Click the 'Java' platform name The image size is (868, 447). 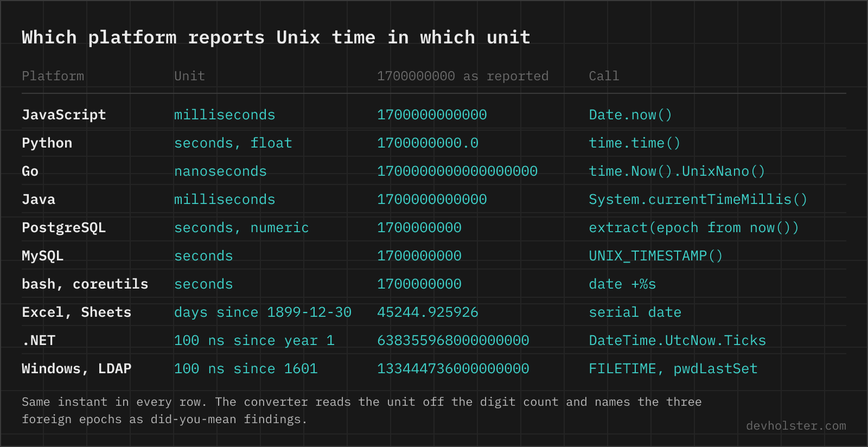point(39,200)
